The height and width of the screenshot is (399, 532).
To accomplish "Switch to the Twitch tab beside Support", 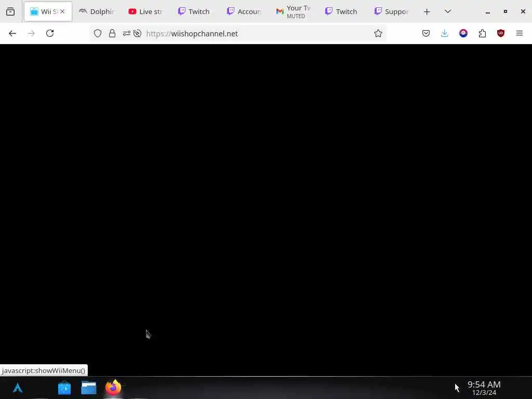I will 342,11.
